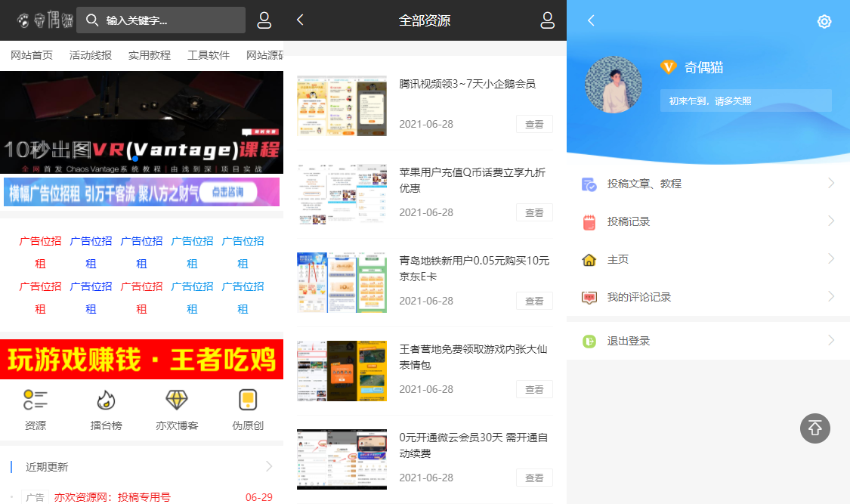Click the 初来乍到，请多关照 signature field
Viewport: 850px width, 504px height.
[746, 100]
